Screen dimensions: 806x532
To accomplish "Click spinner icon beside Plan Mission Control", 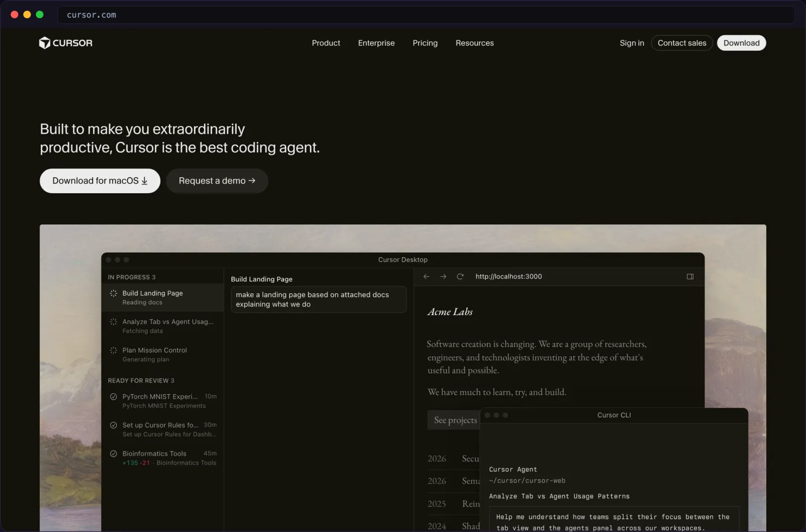I will tap(113, 350).
